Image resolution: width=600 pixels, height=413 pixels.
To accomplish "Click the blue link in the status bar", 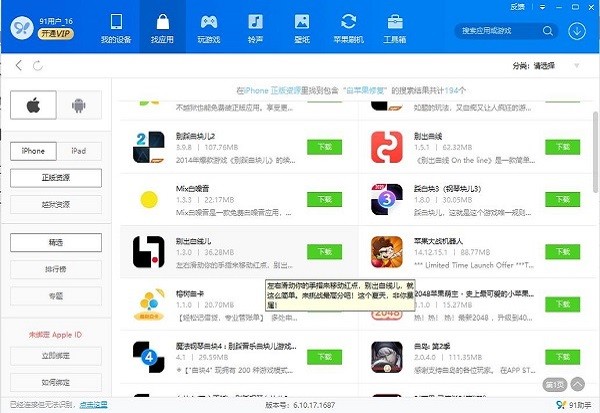I will [93, 405].
